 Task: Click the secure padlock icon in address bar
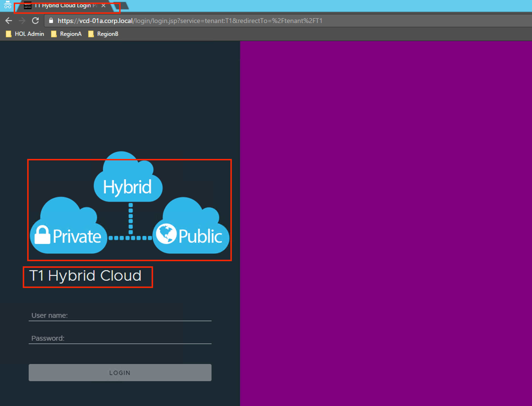[51, 21]
